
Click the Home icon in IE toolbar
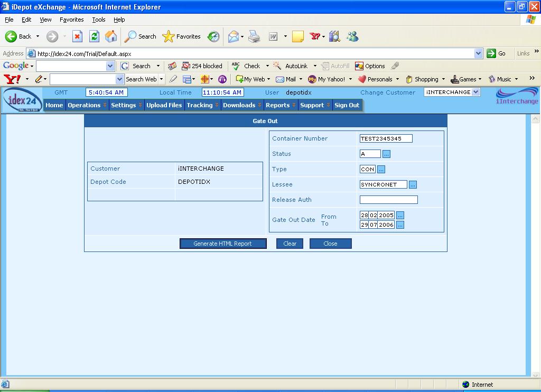111,36
